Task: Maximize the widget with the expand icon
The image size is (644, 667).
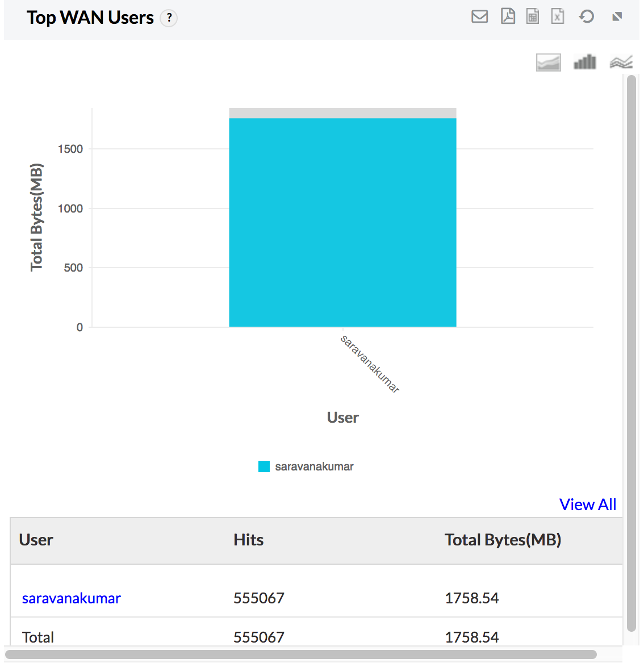Action: point(617,16)
